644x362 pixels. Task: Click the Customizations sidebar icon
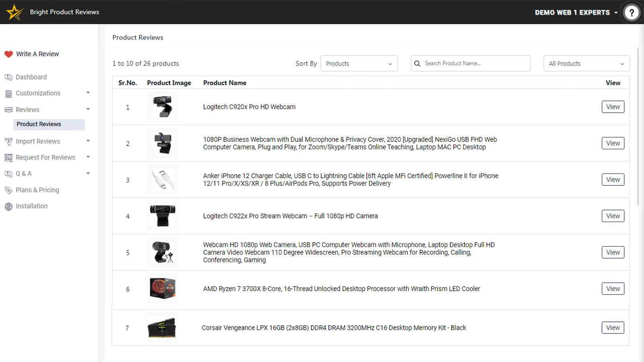click(x=8, y=94)
